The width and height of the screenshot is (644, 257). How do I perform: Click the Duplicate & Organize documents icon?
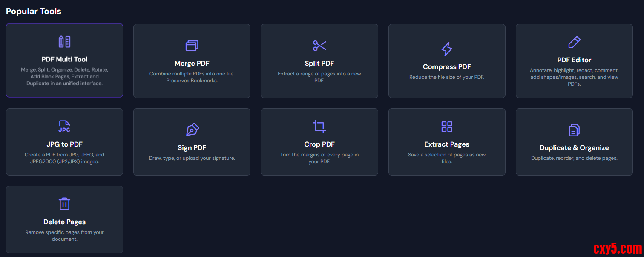pos(574,130)
